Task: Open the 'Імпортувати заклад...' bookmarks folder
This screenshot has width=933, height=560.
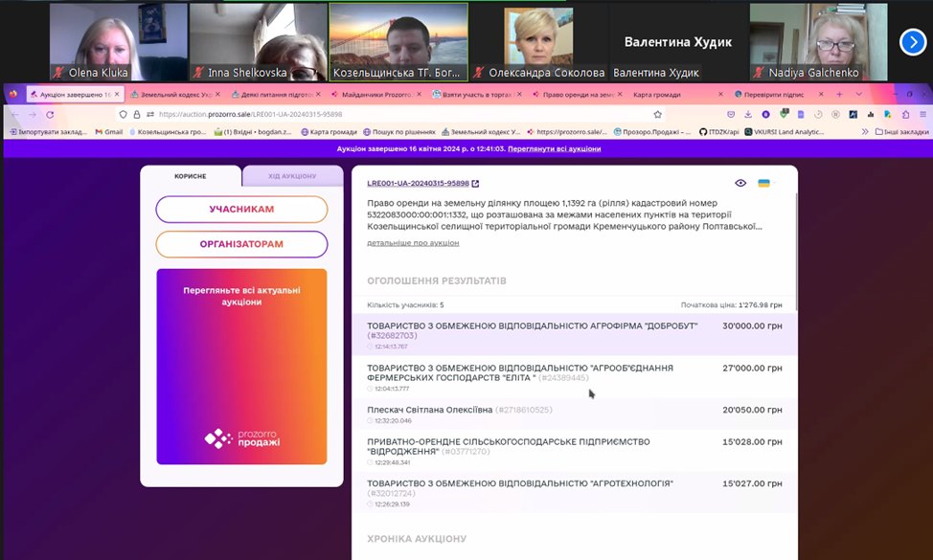Action: (x=48, y=132)
